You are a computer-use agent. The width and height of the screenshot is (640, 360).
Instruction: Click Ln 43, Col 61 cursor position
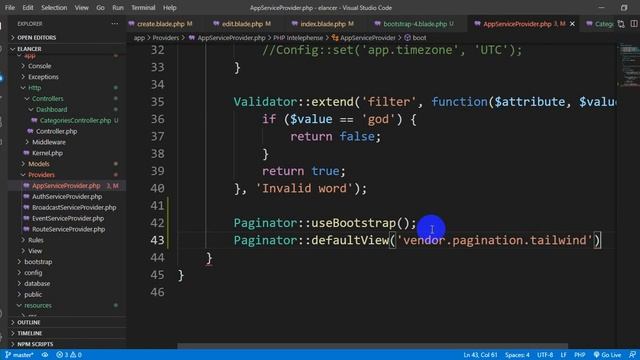[480, 355]
